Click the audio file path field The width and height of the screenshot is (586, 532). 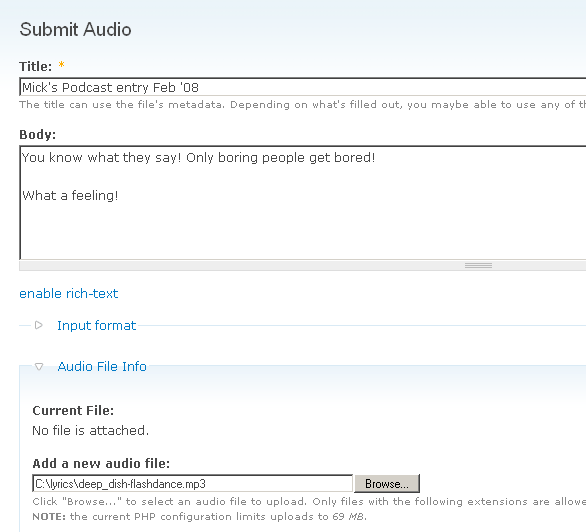(192, 484)
